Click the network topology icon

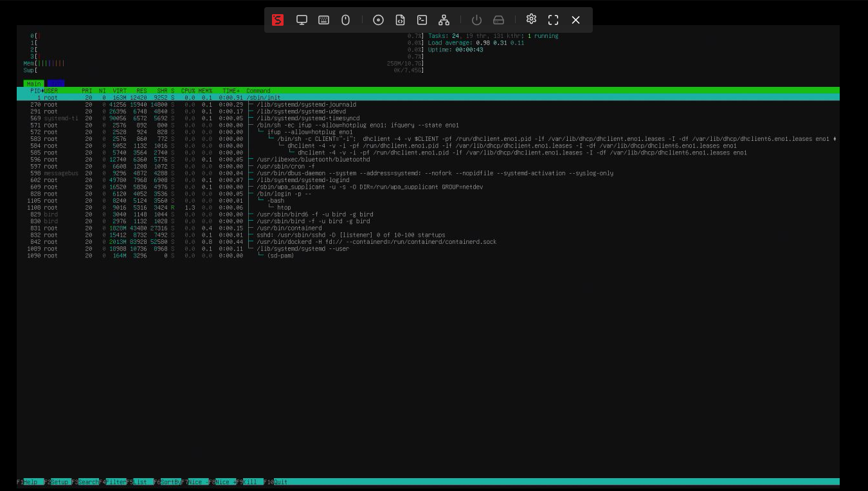tap(444, 20)
